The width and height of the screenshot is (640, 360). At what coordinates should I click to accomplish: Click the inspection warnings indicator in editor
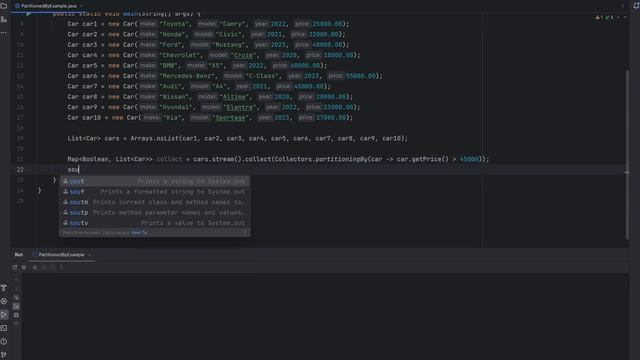(x=605, y=18)
